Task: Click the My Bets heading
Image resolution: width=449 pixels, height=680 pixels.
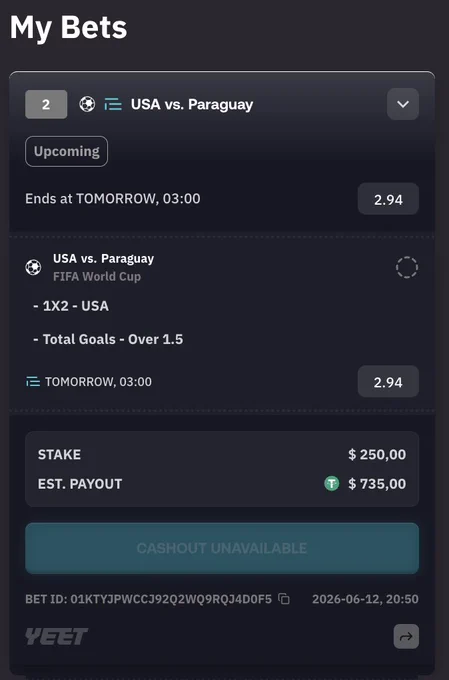Action: 69,28
